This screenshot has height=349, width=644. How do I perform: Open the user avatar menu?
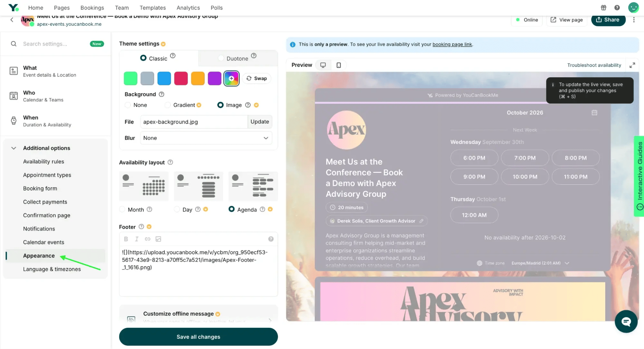tap(633, 7)
